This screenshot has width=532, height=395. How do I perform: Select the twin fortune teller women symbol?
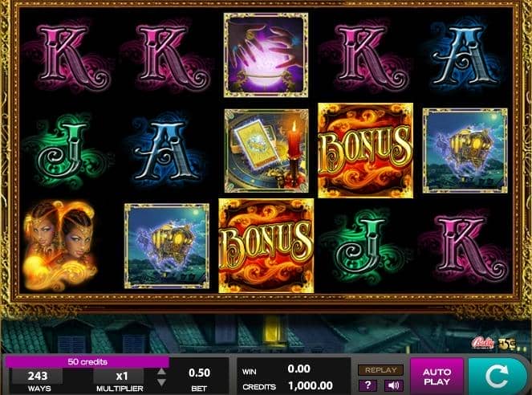pos(59,246)
